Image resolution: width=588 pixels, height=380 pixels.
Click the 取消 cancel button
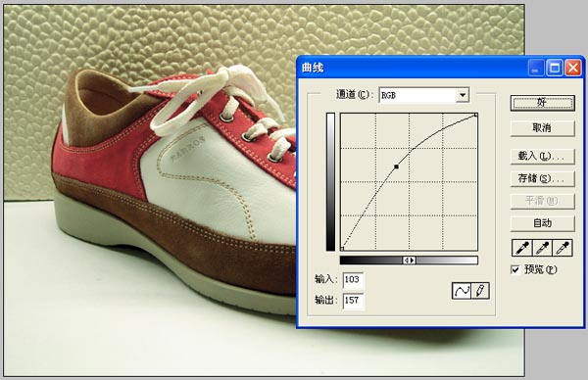click(542, 128)
